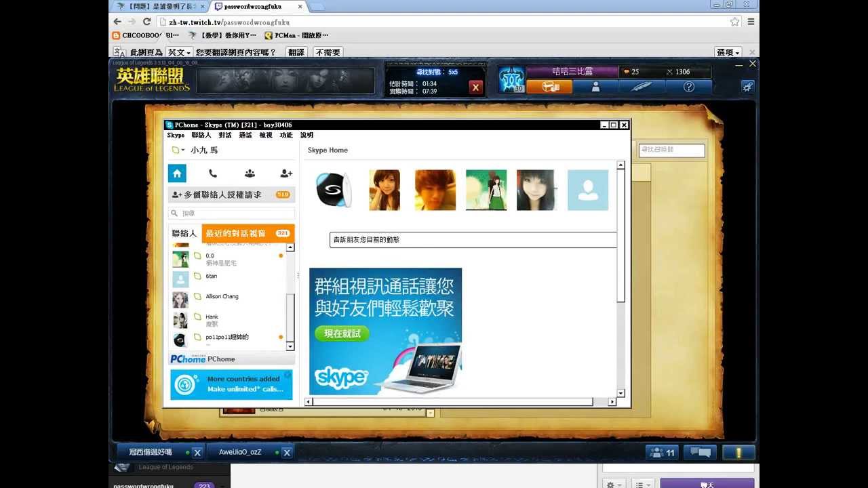Switch to the 最近的對話視窗 tab

tap(248, 233)
